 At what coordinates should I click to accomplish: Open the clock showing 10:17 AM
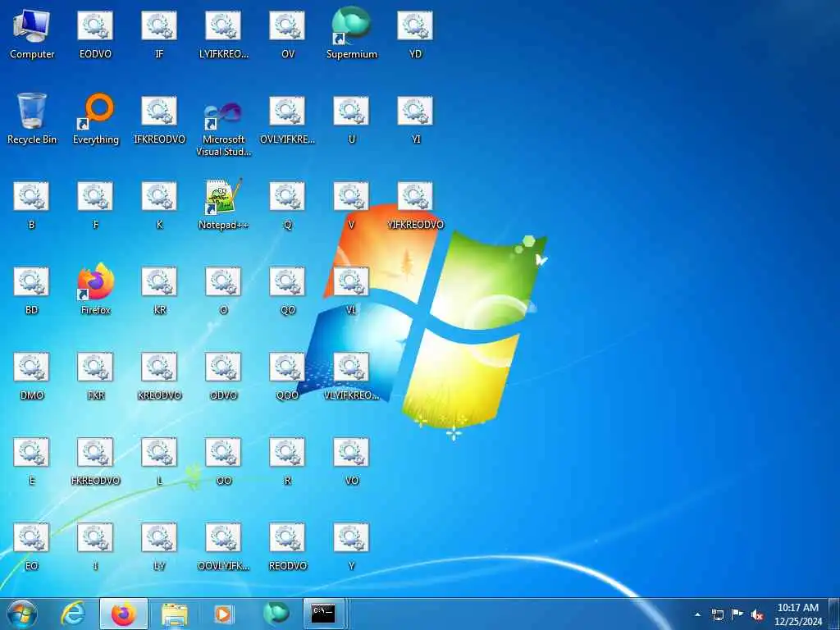point(797,614)
